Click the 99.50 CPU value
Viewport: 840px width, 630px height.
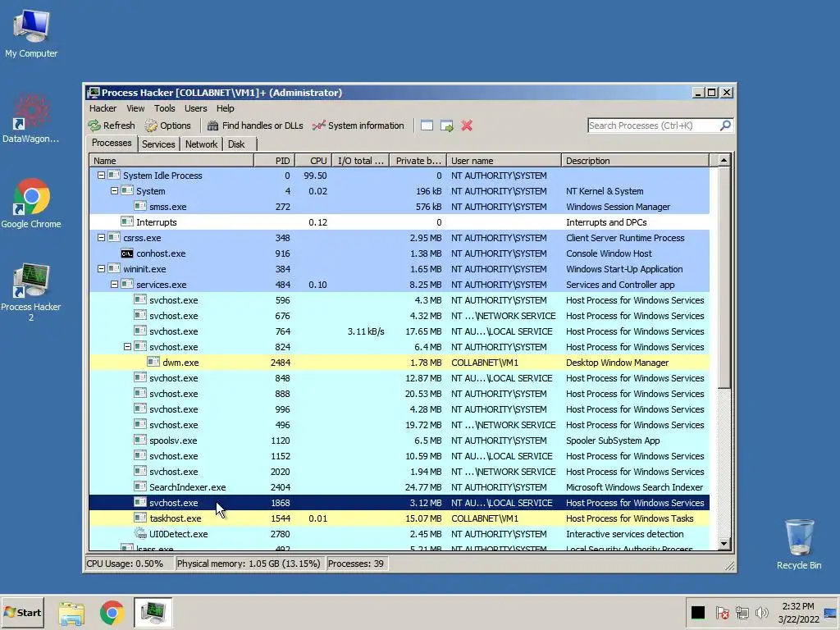(315, 176)
